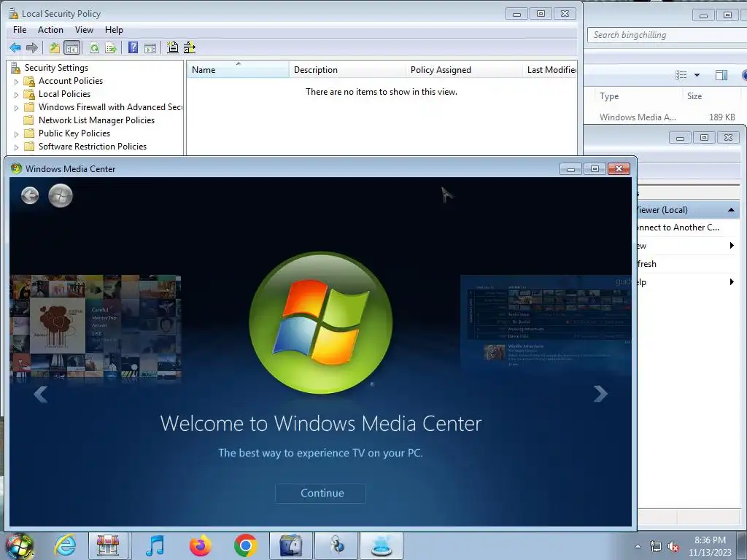This screenshot has height=560, width=747.
Task: Open the Action menu
Action: point(50,29)
